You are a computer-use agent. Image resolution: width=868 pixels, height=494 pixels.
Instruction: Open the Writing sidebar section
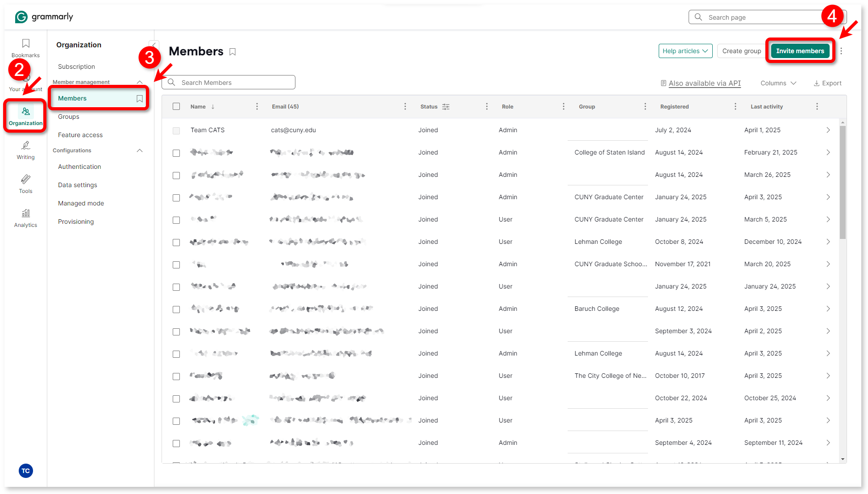[25, 150]
